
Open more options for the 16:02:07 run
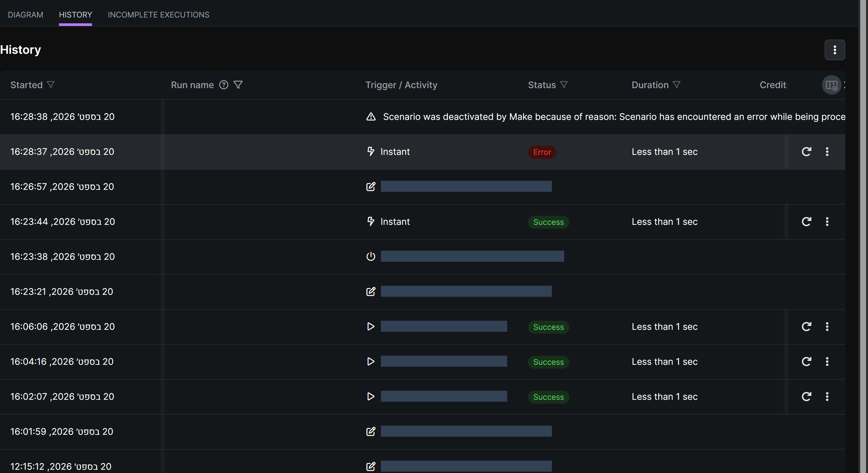click(827, 397)
